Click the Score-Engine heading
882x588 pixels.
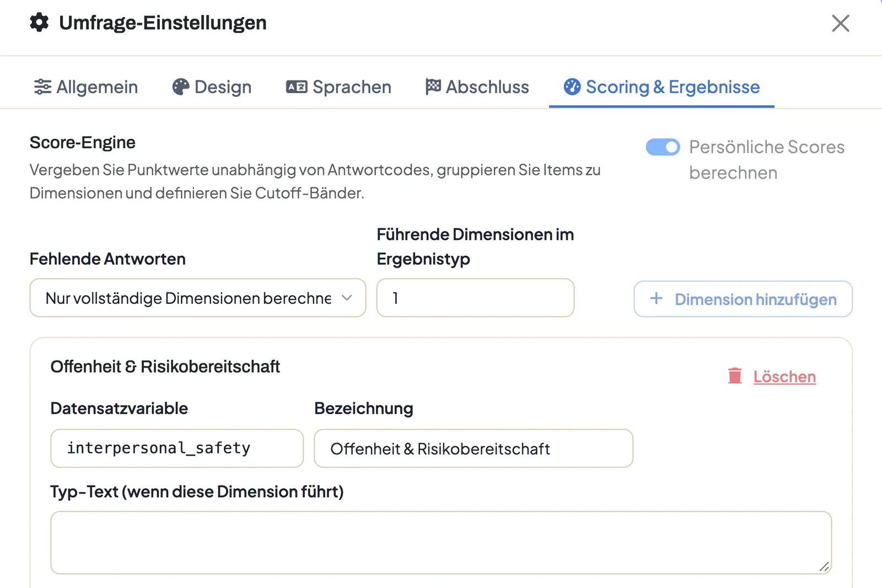pyautogui.click(x=83, y=142)
